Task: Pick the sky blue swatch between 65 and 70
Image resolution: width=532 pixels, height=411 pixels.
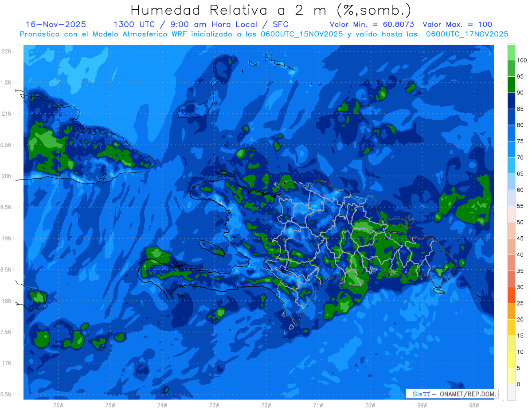Action: point(511,165)
